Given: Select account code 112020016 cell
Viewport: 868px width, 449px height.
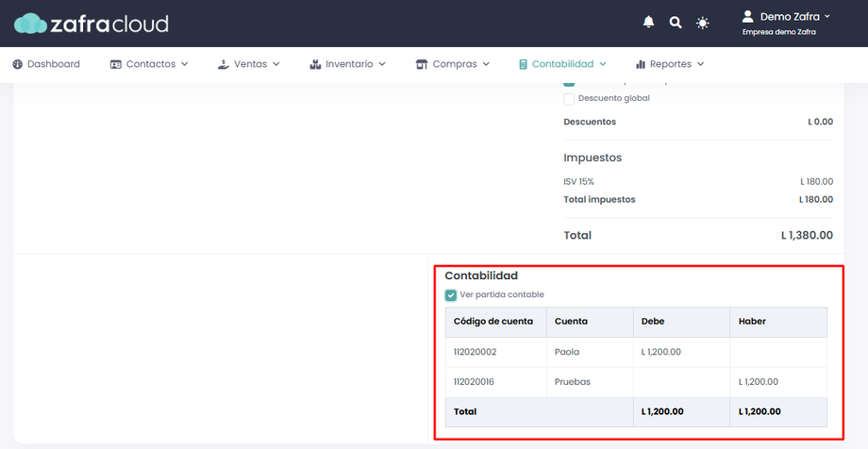Looking at the screenshot, I should [496, 382].
